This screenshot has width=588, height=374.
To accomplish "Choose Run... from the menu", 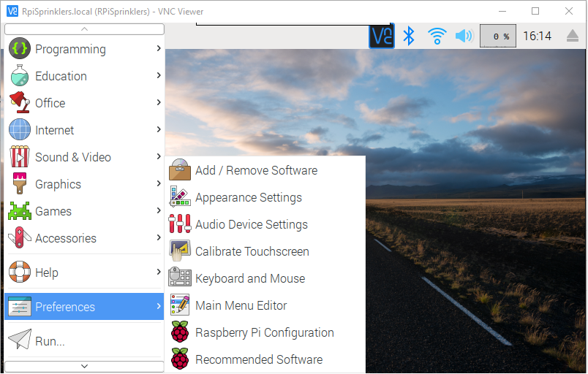I will pyautogui.click(x=50, y=341).
